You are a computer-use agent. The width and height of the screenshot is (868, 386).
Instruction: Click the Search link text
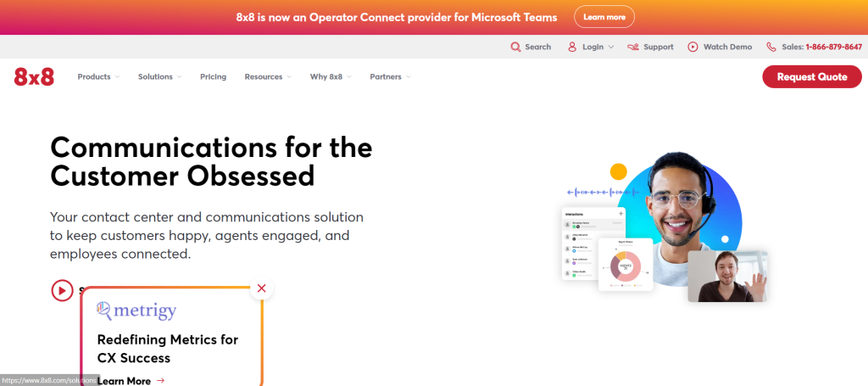coord(537,47)
